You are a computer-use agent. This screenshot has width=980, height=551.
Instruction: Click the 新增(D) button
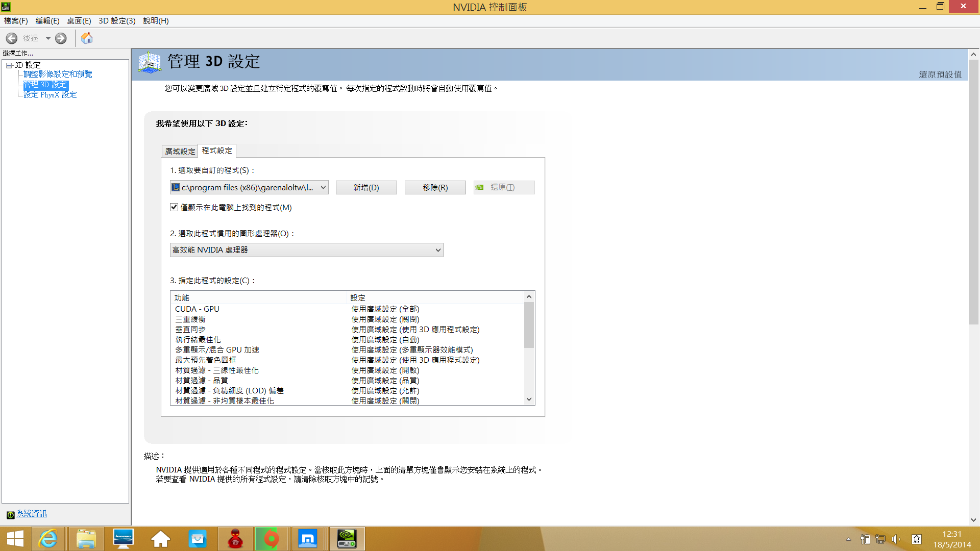coord(366,188)
